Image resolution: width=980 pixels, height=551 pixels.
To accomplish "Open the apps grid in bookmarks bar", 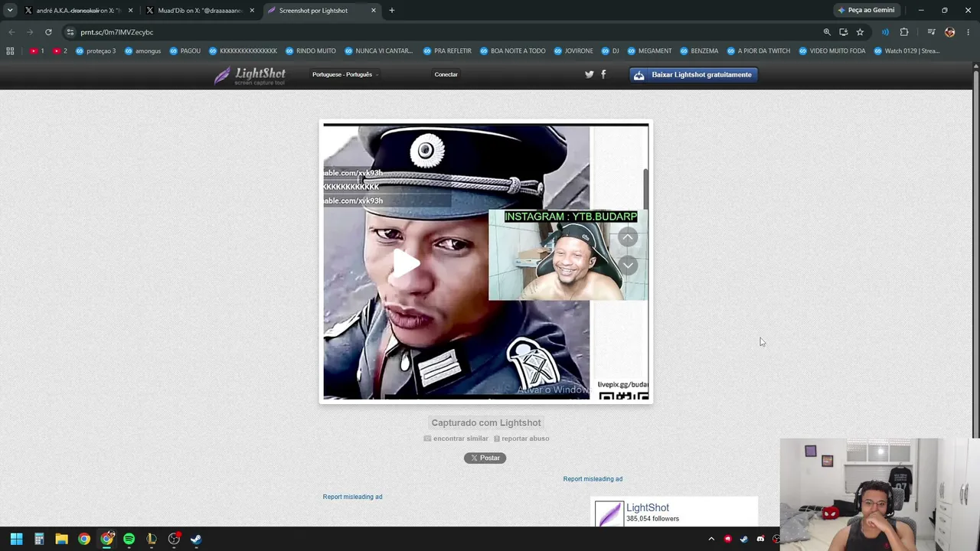I will click(10, 51).
